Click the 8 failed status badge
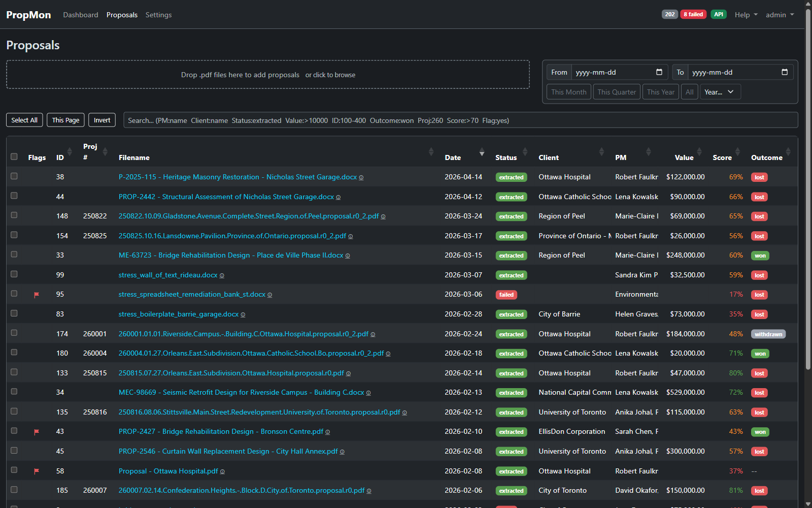 [x=693, y=14]
